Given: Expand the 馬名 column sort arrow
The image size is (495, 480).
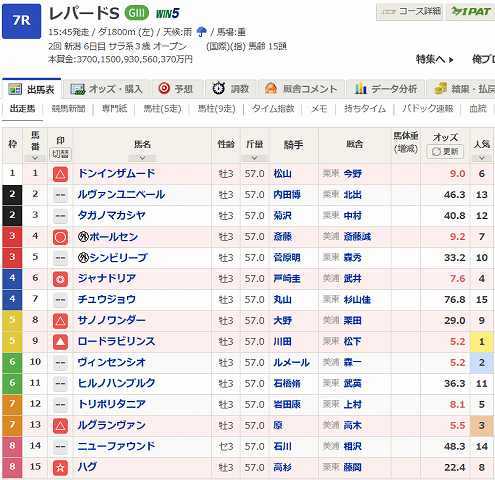Looking at the screenshot, I should 142,158.
